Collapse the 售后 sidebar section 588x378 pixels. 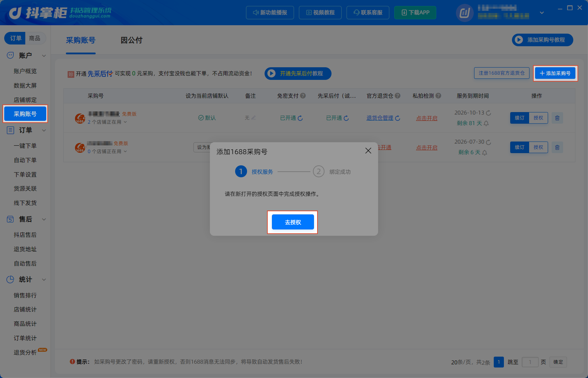click(x=44, y=219)
